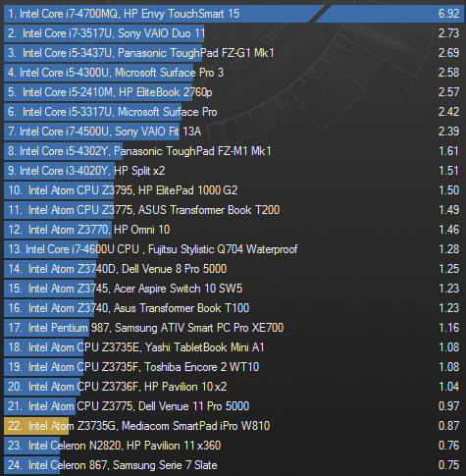Click the 1.25 score value
The height and width of the screenshot is (476, 466).
click(x=448, y=269)
